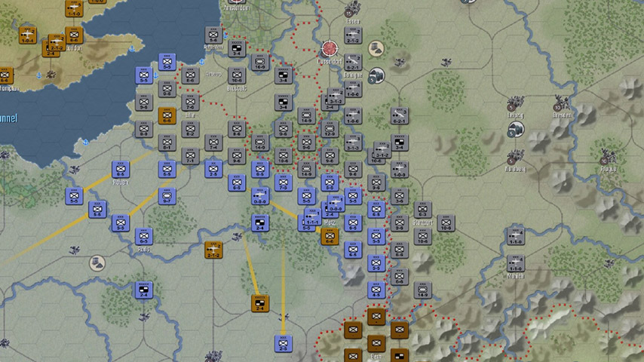644x362 pixels.
Task: Click Dresden city icon
Action: [x=562, y=103]
